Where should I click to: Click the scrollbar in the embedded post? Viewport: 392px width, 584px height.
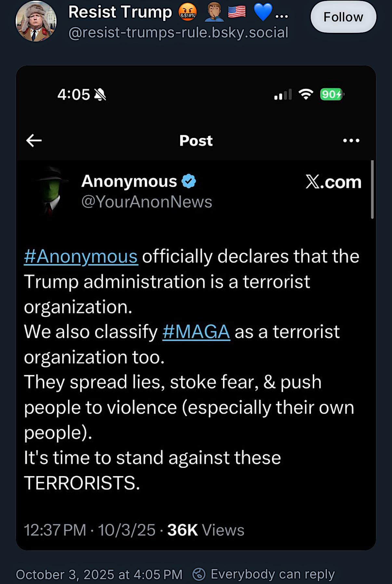pos(372,189)
